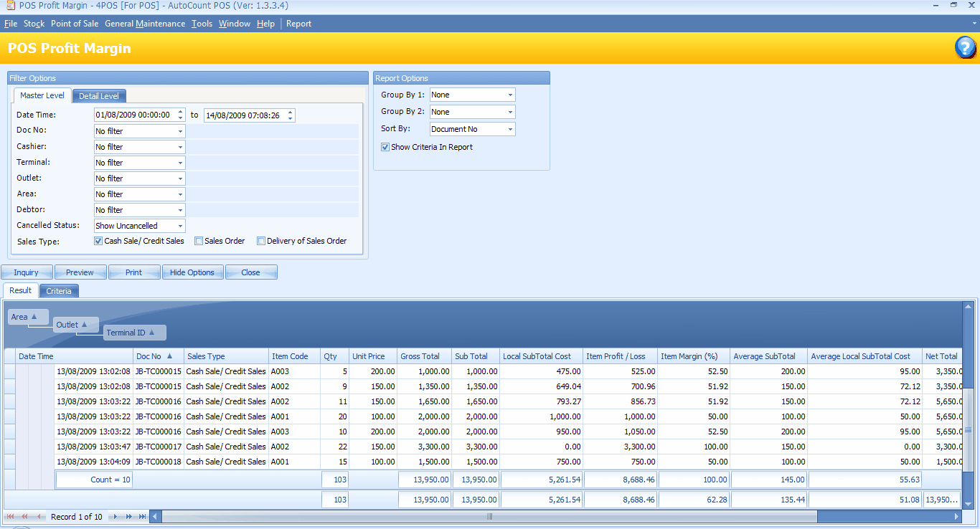Viewport: 980px width, 529px height.
Task: Go to next page of records
Action: pyautogui.click(x=129, y=517)
